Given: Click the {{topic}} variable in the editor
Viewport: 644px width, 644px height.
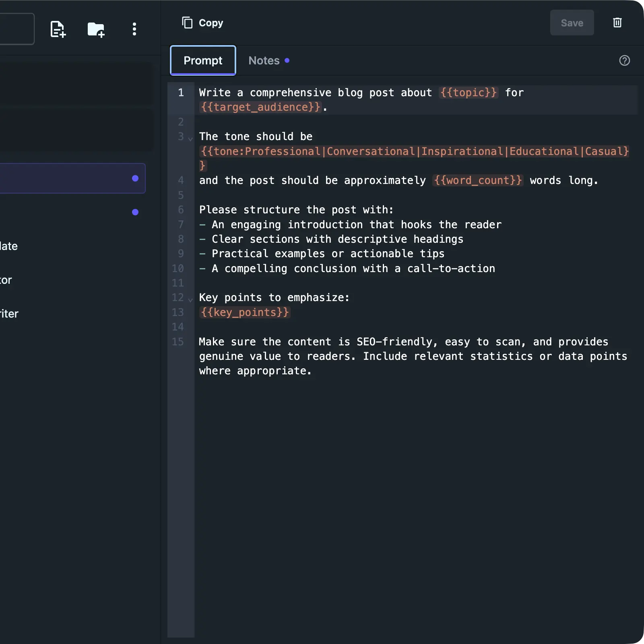Looking at the screenshot, I should tap(469, 93).
